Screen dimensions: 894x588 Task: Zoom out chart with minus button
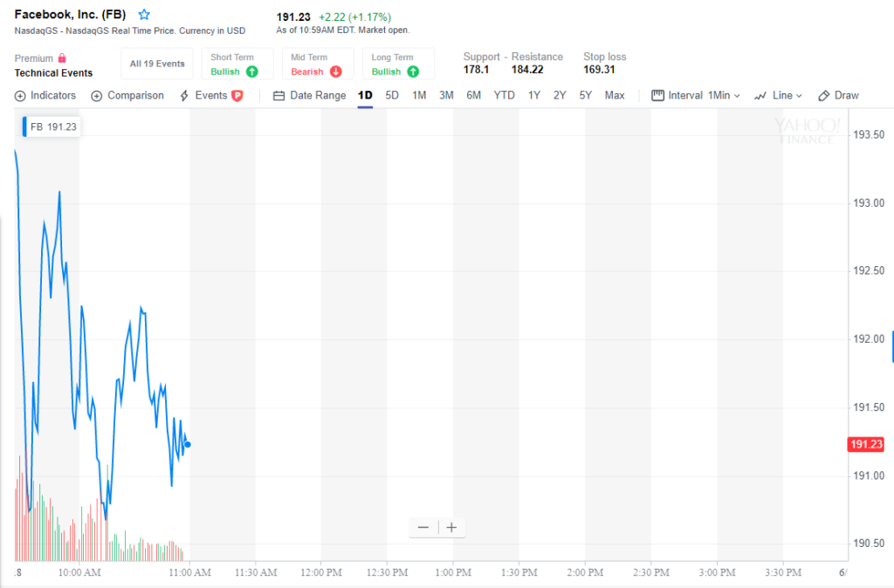click(423, 527)
